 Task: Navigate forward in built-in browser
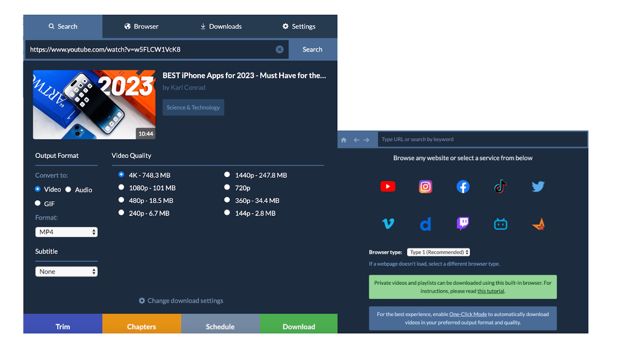click(366, 140)
